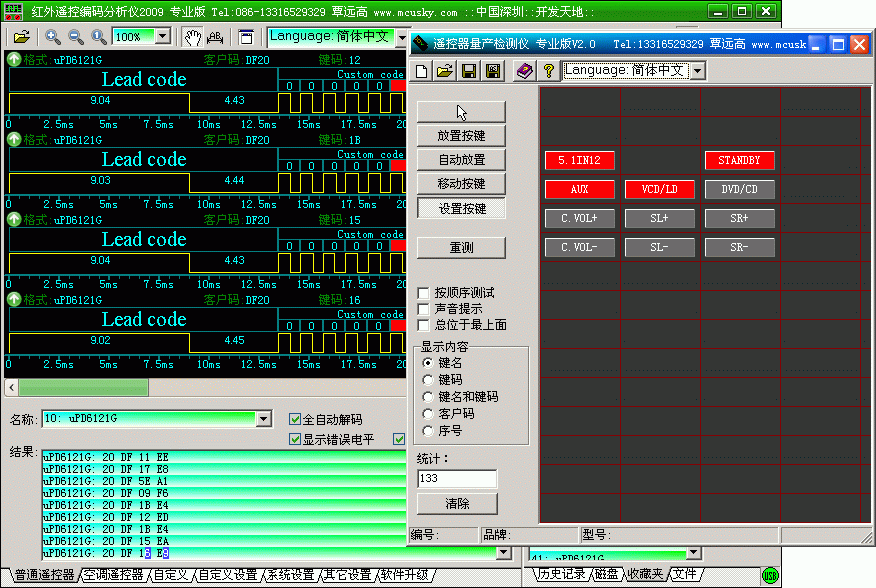The height and width of the screenshot is (588, 876).
Task: Select the 键码 radio button
Action: (x=428, y=380)
